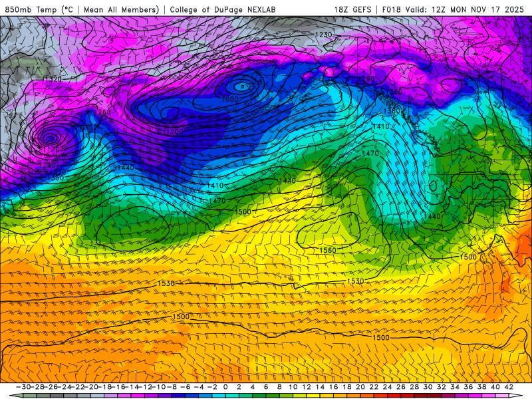
Task: Click the 10 value on the color scale
Action: tap(293, 387)
